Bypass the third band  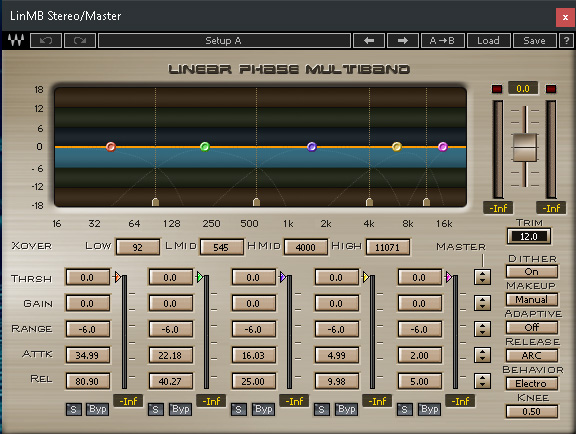pyautogui.click(x=263, y=409)
